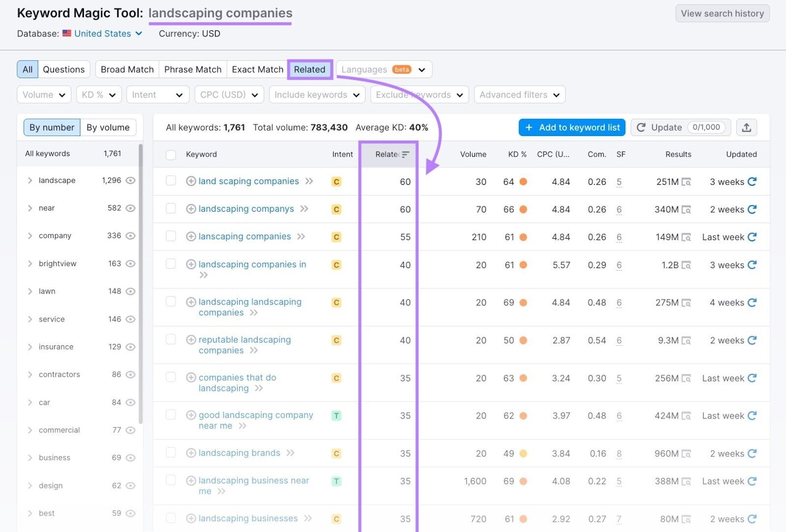This screenshot has width=786, height=532.
Task: Refresh metrics for 'land scaping companies' row
Action: point(752,182)
